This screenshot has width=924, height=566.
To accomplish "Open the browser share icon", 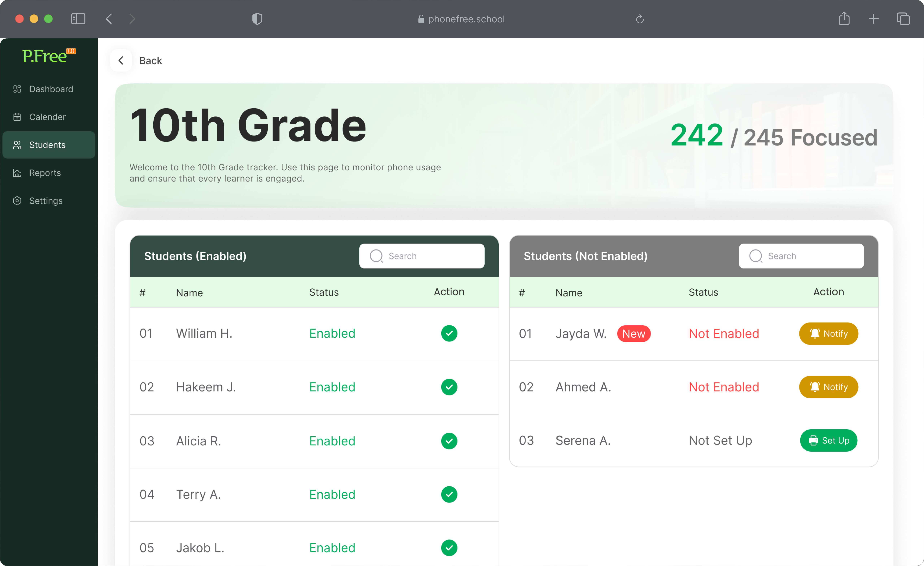I will tap(844, 19).
